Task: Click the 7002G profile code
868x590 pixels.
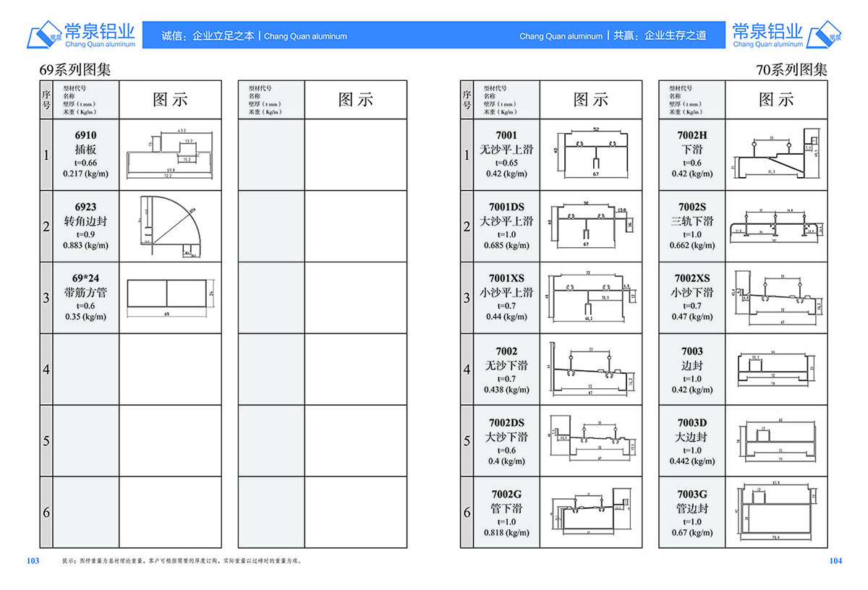Action: click(x=506, y=495)
